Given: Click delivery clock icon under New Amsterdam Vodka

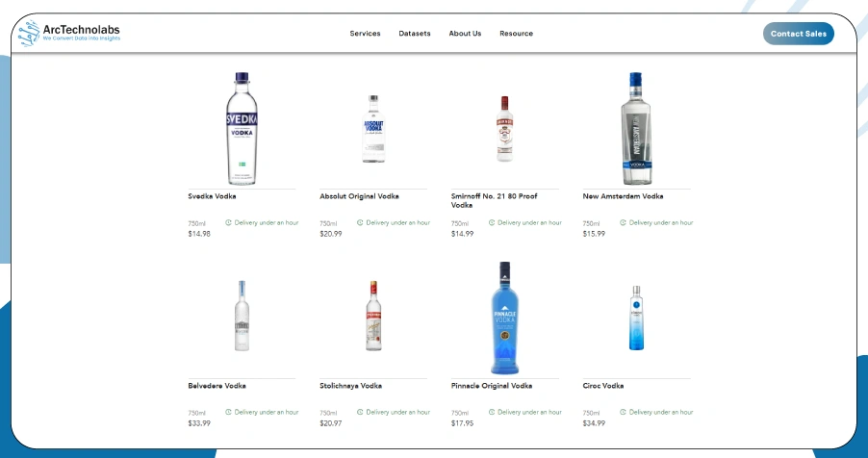Looking at the screenshot, I should coord(624,222).
